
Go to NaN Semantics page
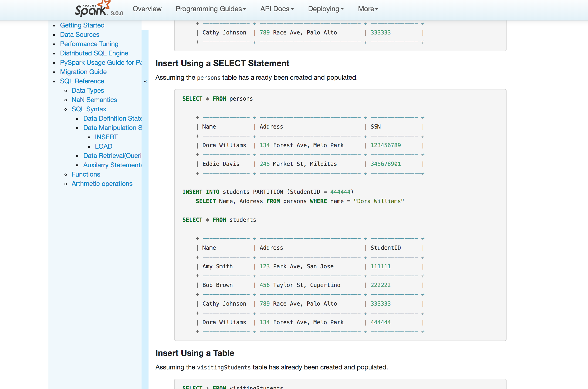click(x=94, y=100)
